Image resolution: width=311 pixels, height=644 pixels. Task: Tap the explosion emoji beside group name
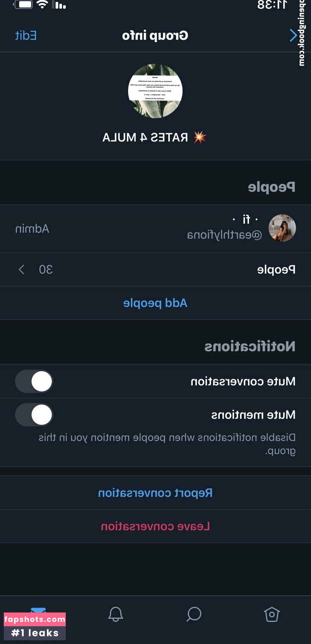(x=200, y=137)
